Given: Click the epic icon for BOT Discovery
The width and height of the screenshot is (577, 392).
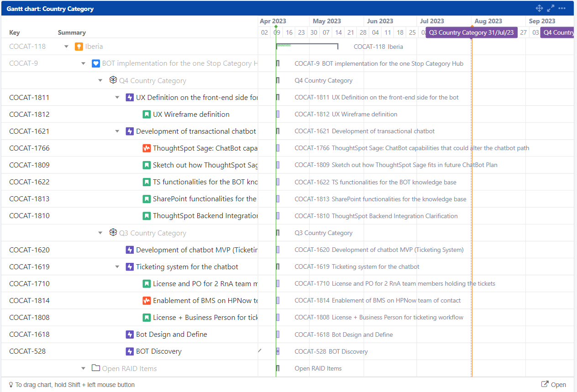Looking at the screenshot, I should (x=130, y=351).
